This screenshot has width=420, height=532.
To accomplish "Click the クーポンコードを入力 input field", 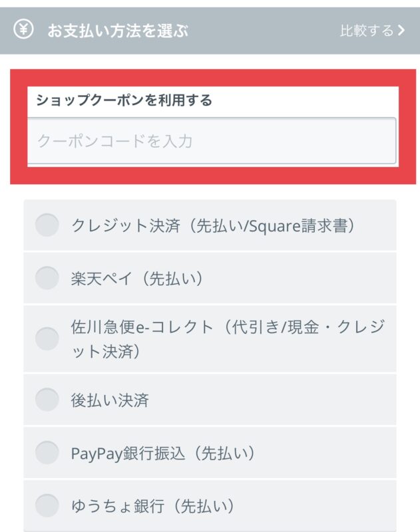I will click(212, 140).
